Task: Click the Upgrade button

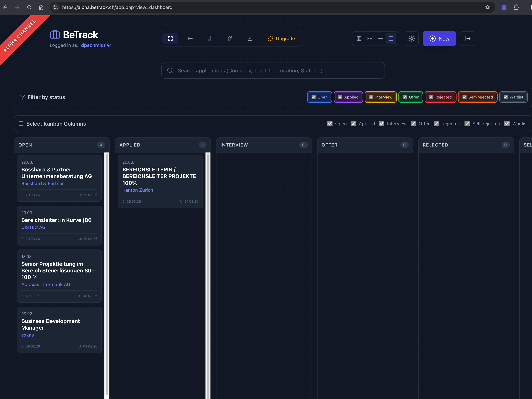Action: tap(281, 39)
